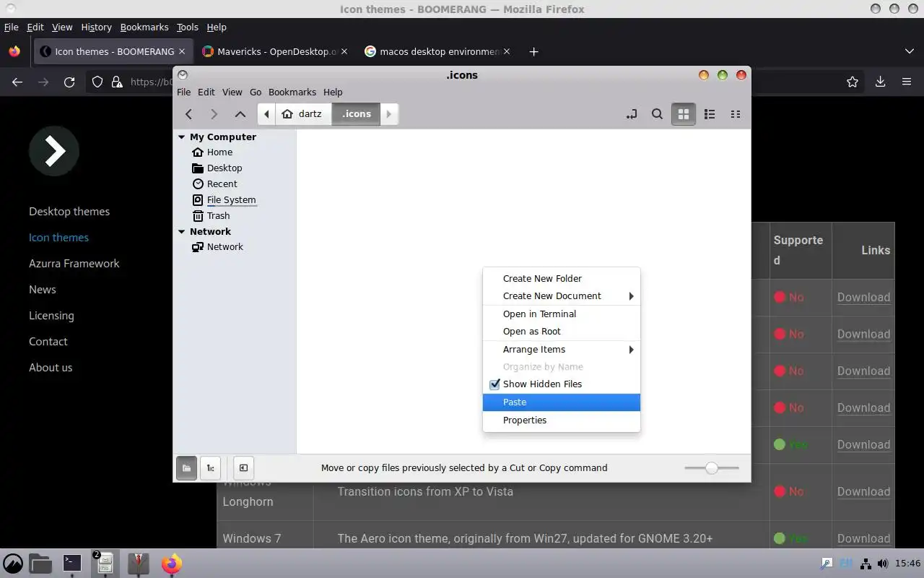Switch to Mavericks - OpenDesktop tab
Viewport: 924px width, 578px height.
pyautogui.click(x=275, y=51)
